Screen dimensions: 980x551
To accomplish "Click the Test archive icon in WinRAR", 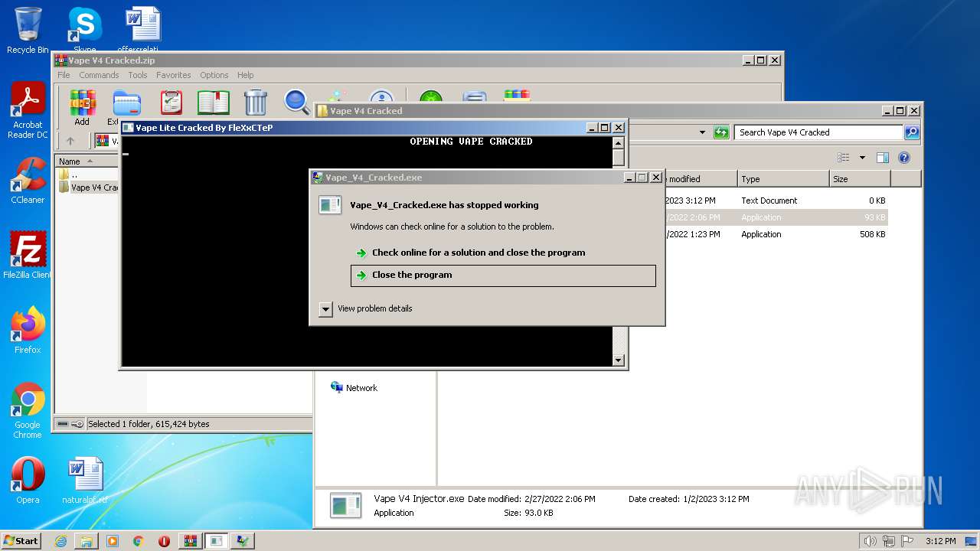I will pyautogui.click(x=171, y=103).
